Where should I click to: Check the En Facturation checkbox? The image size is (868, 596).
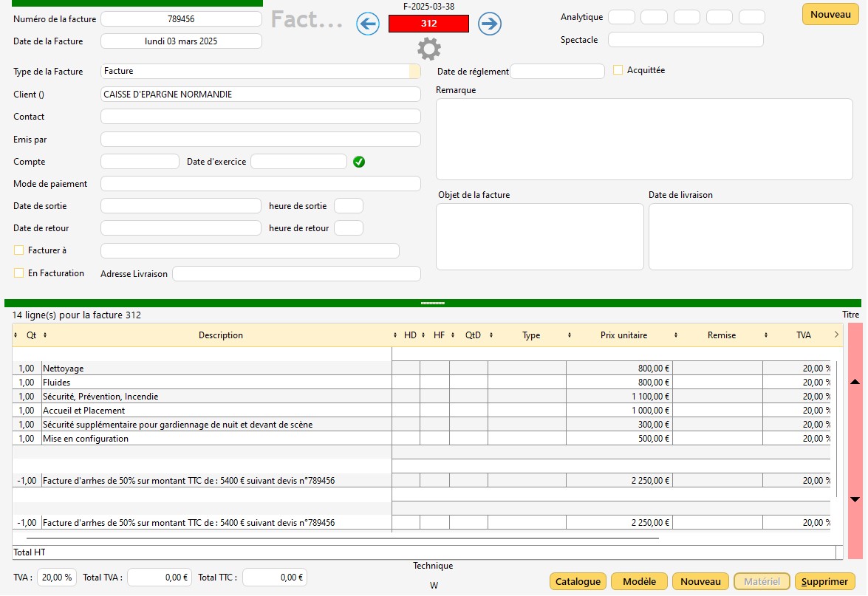click(x=19, y=273)
